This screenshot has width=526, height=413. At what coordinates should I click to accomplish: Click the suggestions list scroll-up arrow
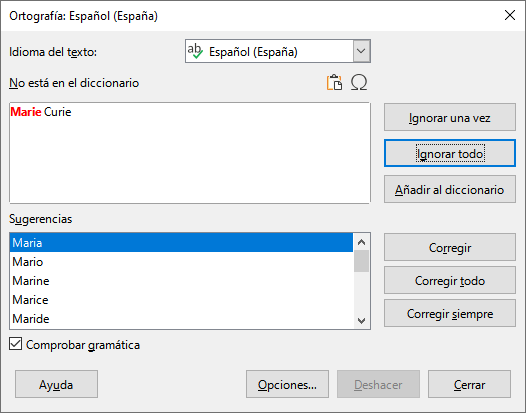(x=361, y=242)
